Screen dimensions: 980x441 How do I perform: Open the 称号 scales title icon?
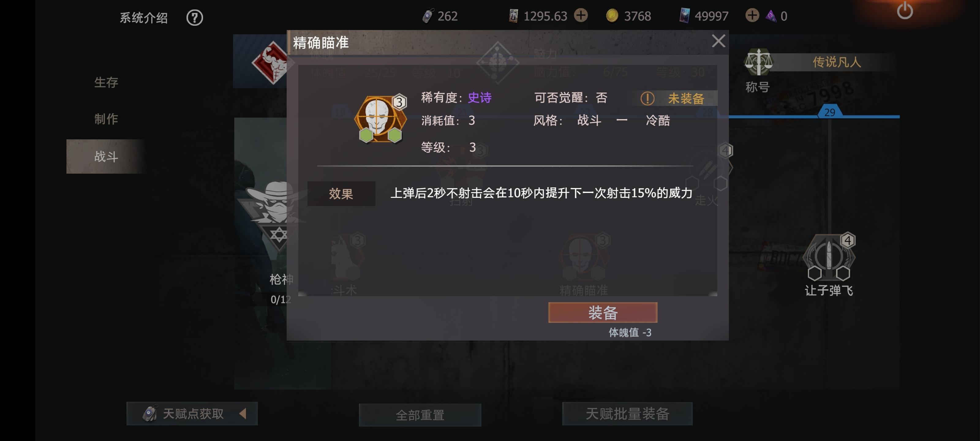[758, 62]
